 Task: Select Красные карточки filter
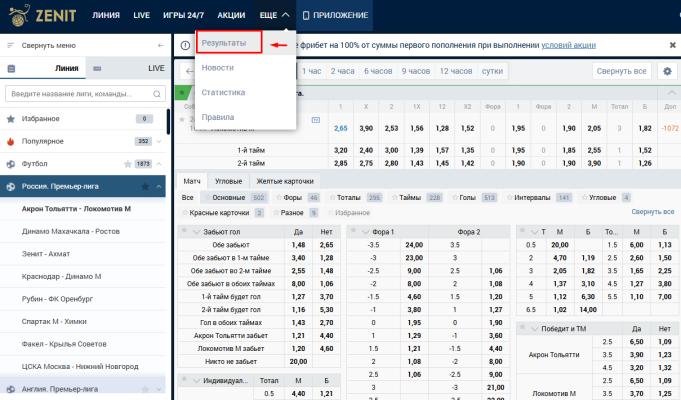(x=223, y=213)
